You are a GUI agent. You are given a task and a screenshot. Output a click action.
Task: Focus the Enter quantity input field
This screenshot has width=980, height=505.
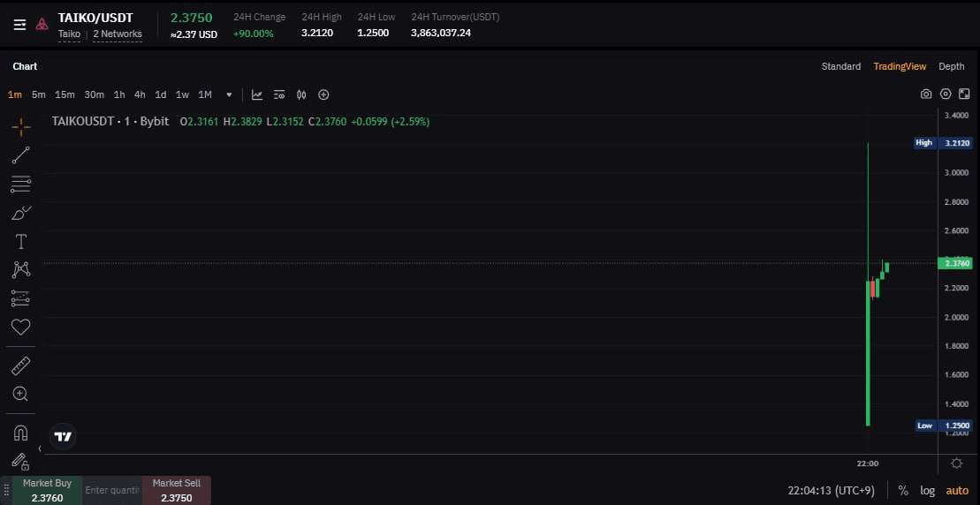point(112,491)
